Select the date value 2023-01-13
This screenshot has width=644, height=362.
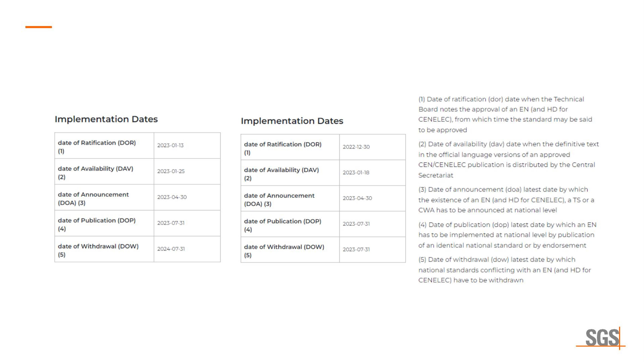tap(170, 145)
